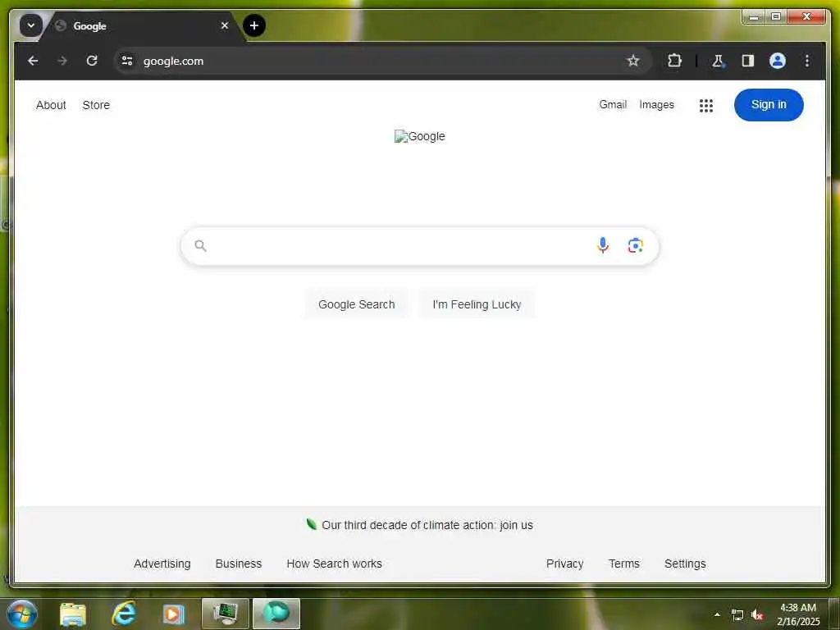Go to Google Images link
Image resolution: width=840 pixels, height=630 pixels.
tap(656, 104)
